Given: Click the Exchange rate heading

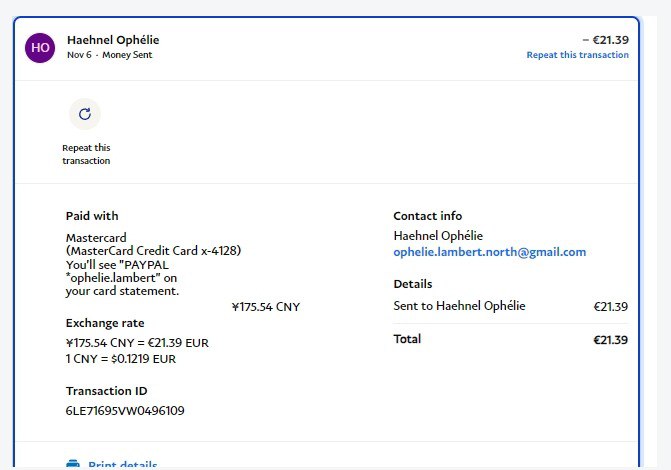Looking at the screenshot, I should pyautogui.click(x=105, y=323).
